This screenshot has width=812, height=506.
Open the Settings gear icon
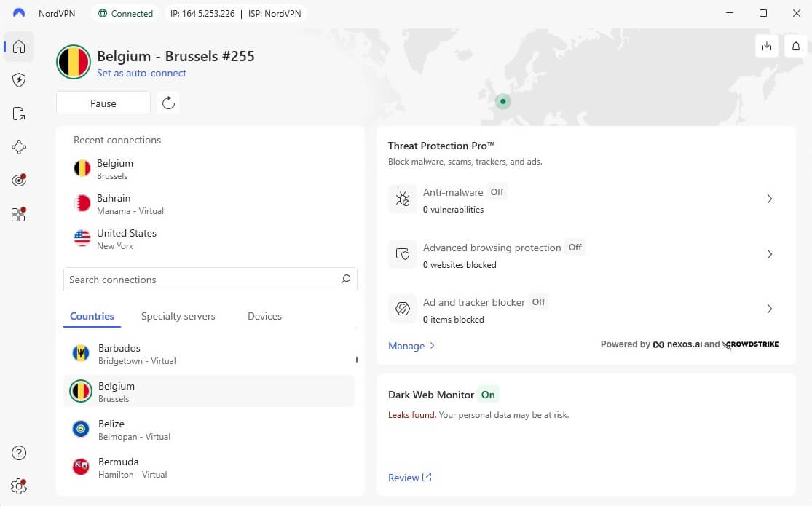[x=19, y=486]
